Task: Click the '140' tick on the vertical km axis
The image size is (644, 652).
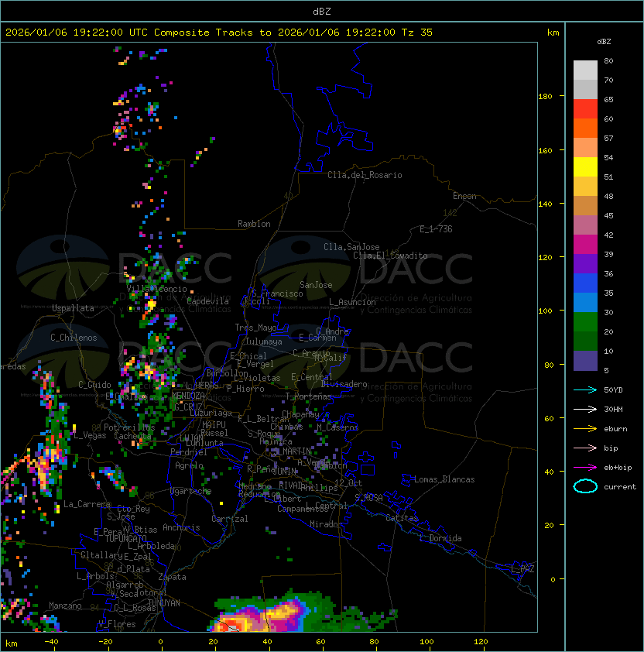Action: [545, 204]
